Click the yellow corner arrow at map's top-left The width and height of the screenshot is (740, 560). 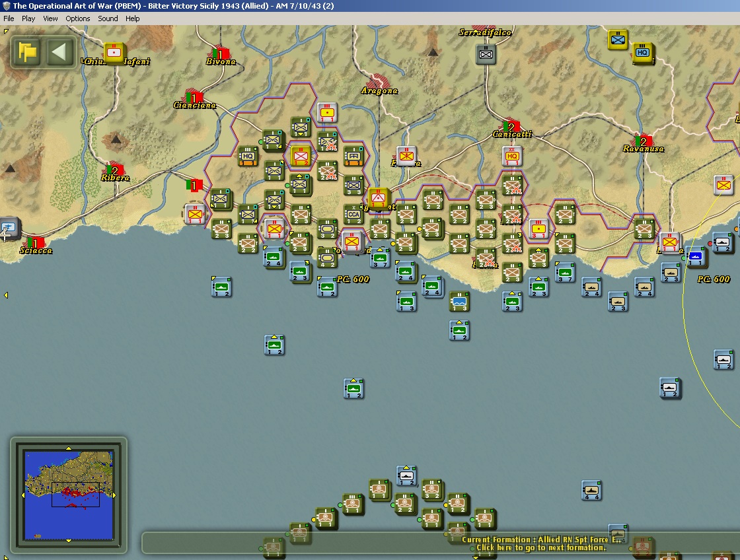click(6, 32)
